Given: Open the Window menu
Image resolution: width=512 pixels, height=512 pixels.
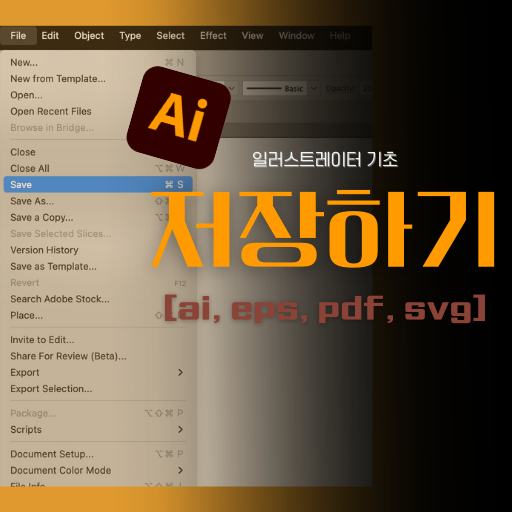Looking at the screenshot, I should [x=296, y=36].
